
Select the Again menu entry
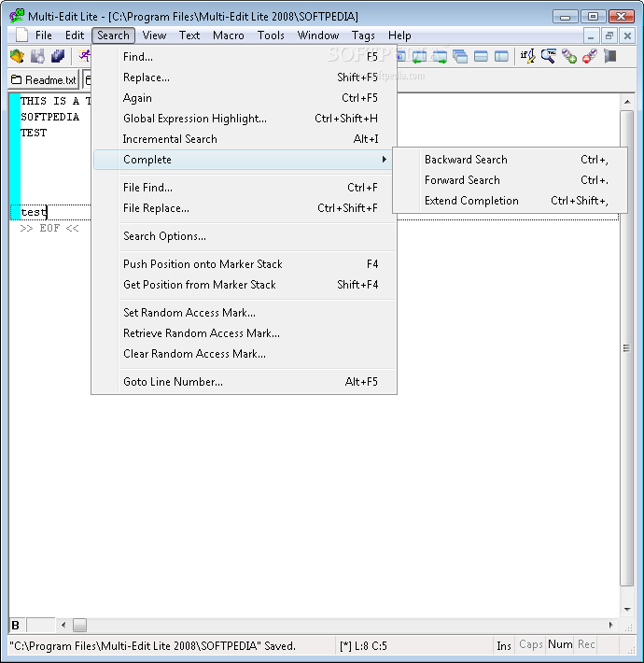[x=245, y=98]
